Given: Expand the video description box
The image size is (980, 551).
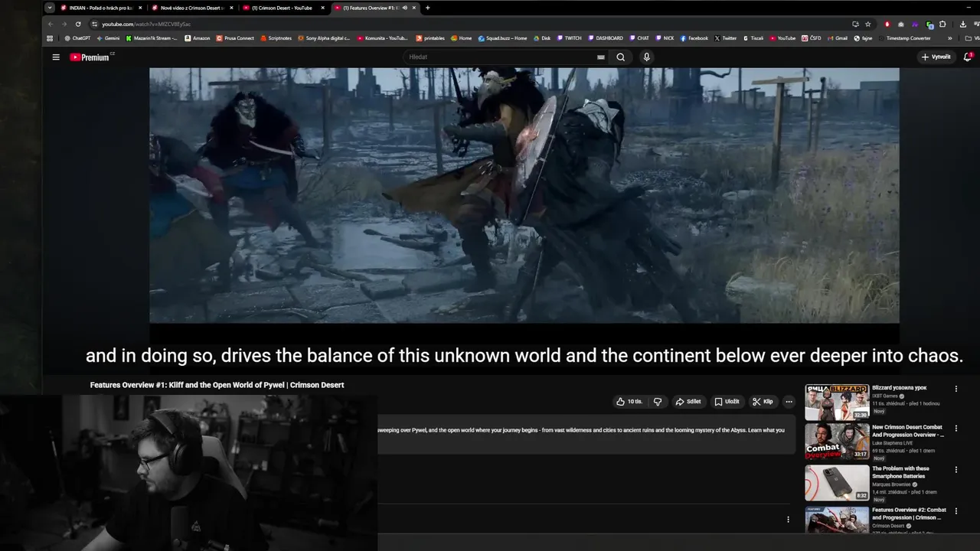Looking at the screenshot, I should pos(586,435).
